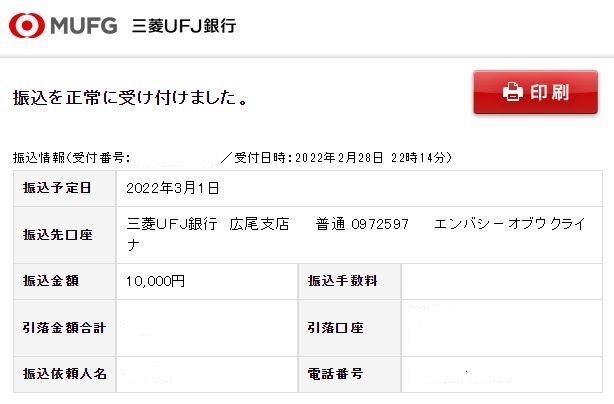The image size is (614, 404).
Task: Click the 引落金額合計 label cell
Action: tap(65, 328)
